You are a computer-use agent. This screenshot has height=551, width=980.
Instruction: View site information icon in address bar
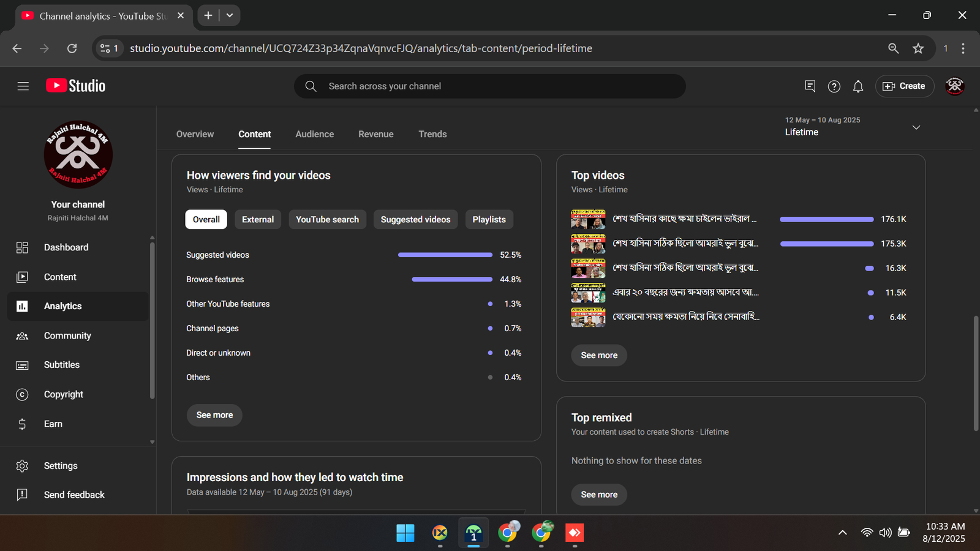point(109,48)
